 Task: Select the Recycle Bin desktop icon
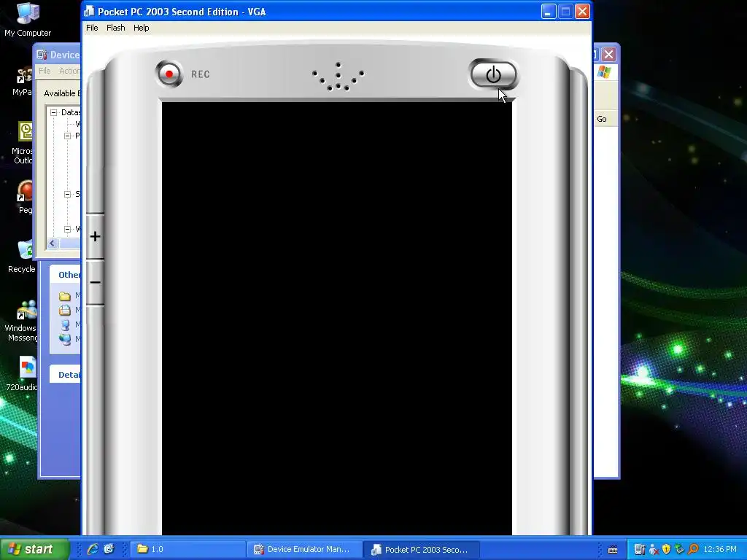22,257
